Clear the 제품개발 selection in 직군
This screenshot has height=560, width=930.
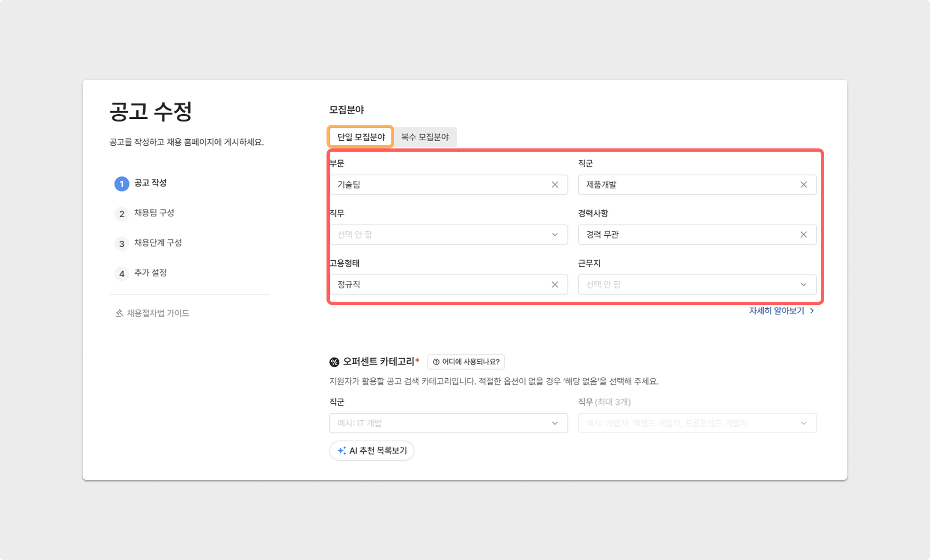pos(803,185)
